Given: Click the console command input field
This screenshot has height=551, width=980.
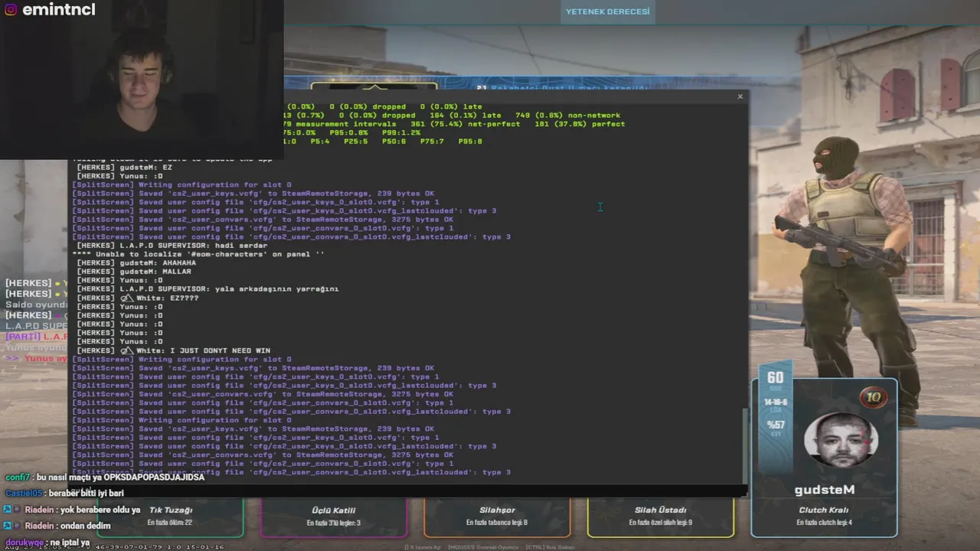Looking at the screenshot, I should (x=406, y=490).
